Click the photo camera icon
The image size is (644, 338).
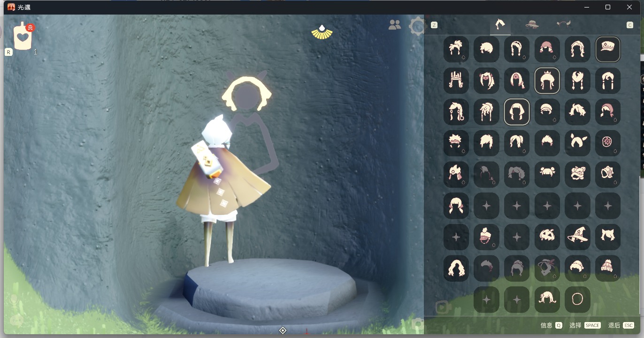click(417, 324)
